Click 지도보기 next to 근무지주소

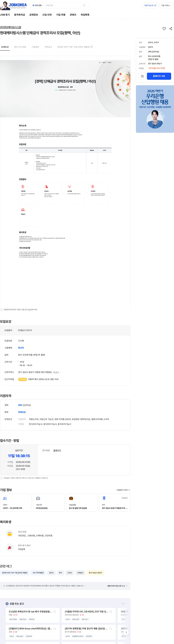56,372
